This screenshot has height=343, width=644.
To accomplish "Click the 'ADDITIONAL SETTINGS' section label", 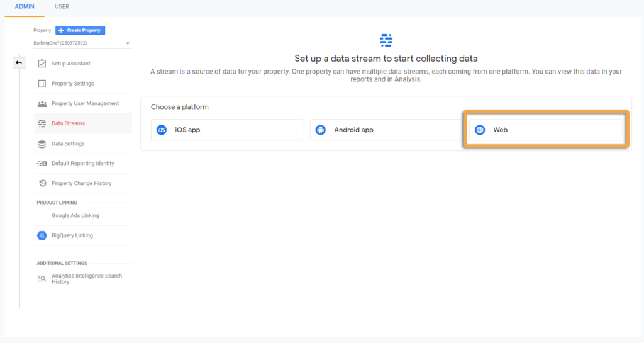I will pos(62,263).
